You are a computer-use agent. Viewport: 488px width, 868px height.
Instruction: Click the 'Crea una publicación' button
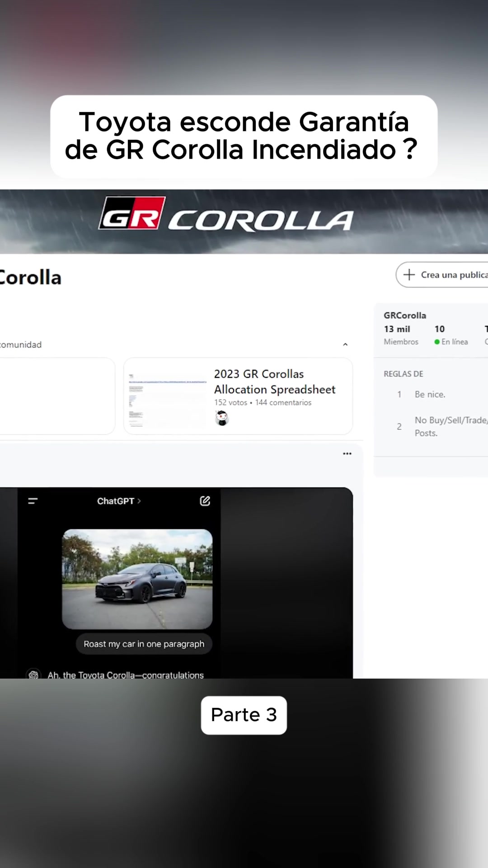coord(442,274)
